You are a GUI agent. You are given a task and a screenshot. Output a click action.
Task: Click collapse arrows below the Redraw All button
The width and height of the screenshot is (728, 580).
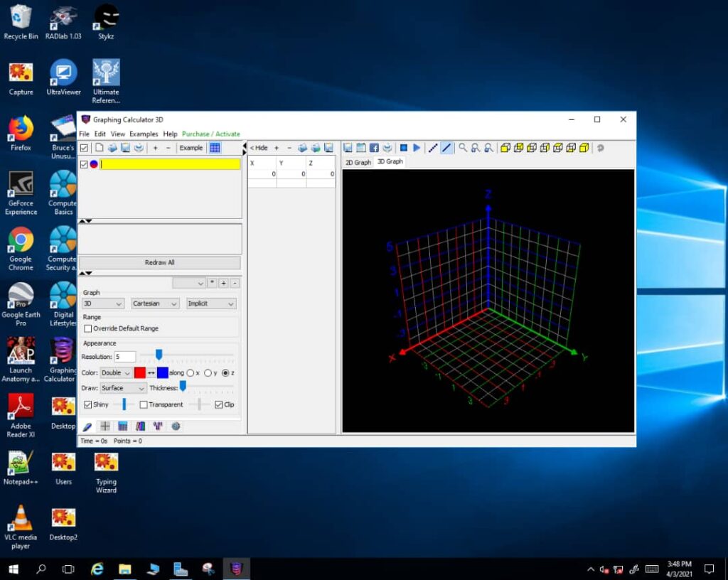85,273
